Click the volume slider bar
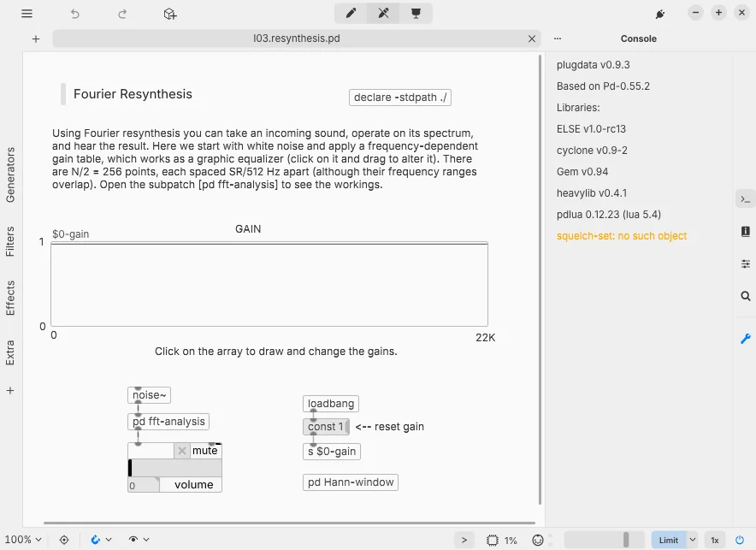Screen dimensions: 756x550 [175, 468]
